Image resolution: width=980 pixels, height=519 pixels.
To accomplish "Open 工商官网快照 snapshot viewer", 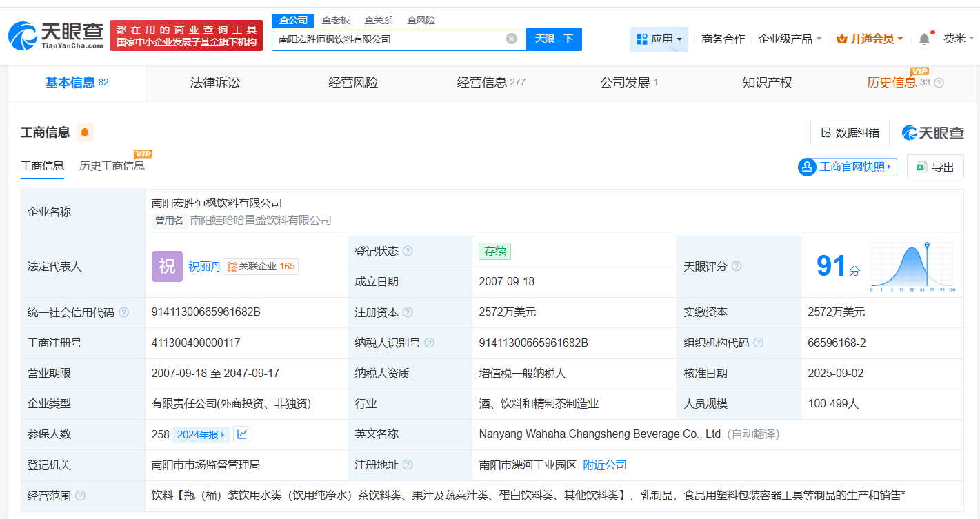I will (847, 167).
